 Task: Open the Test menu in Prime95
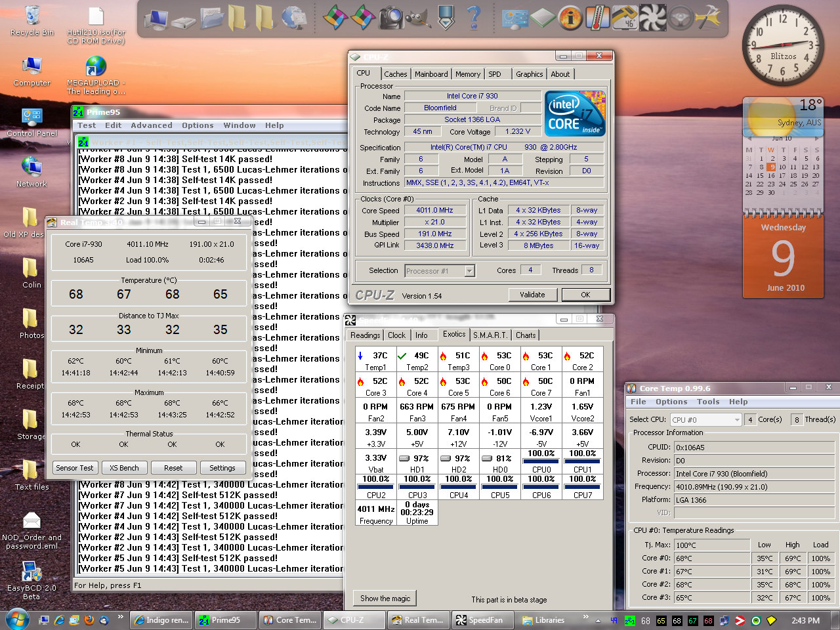coord(87,125)
